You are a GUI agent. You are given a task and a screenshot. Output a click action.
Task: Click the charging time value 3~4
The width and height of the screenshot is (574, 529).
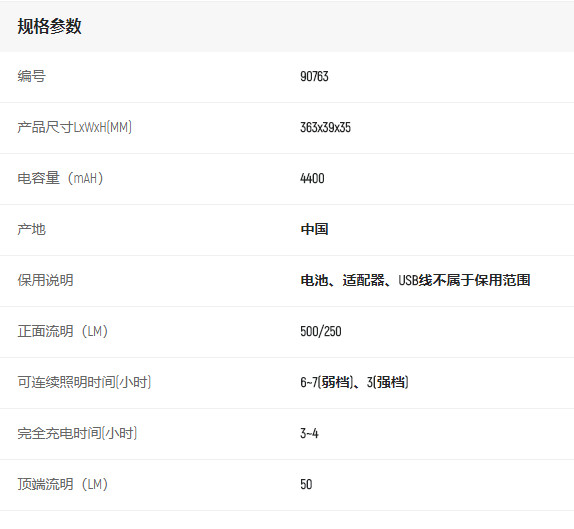309,433
